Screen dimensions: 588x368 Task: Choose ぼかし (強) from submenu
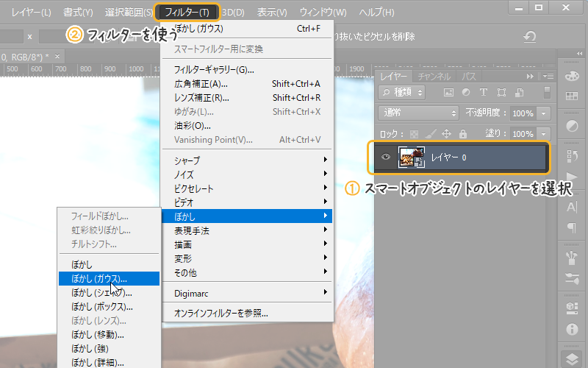click(x=109, y=348)
